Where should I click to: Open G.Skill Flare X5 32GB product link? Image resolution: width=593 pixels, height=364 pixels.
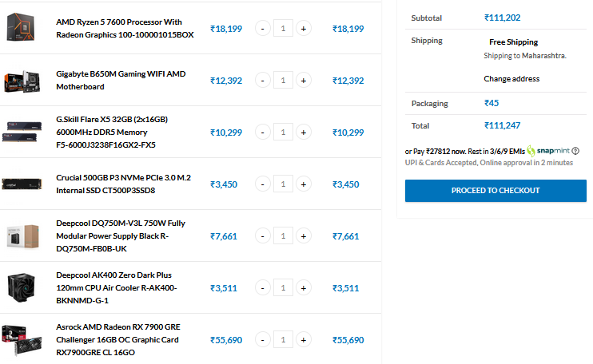tap(112, 133)
